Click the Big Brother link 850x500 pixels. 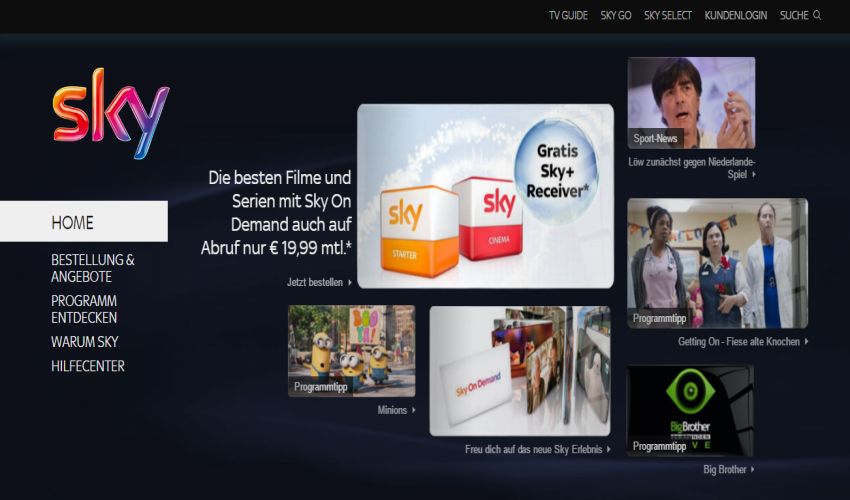(725, 470)
